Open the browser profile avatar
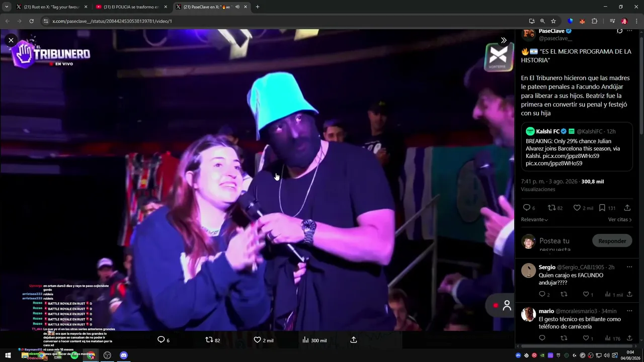The height and width of the screenshot is (362, 644). coord(624,21)
